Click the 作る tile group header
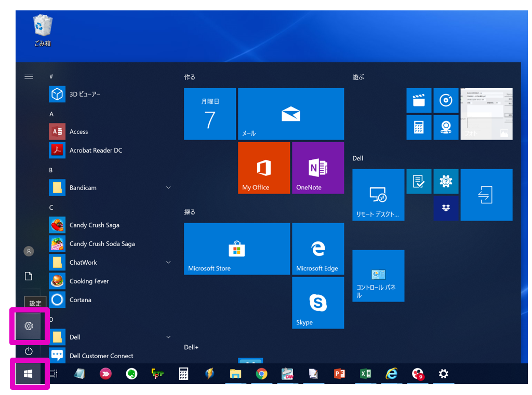The image size is (532, 395). point(190,77)
